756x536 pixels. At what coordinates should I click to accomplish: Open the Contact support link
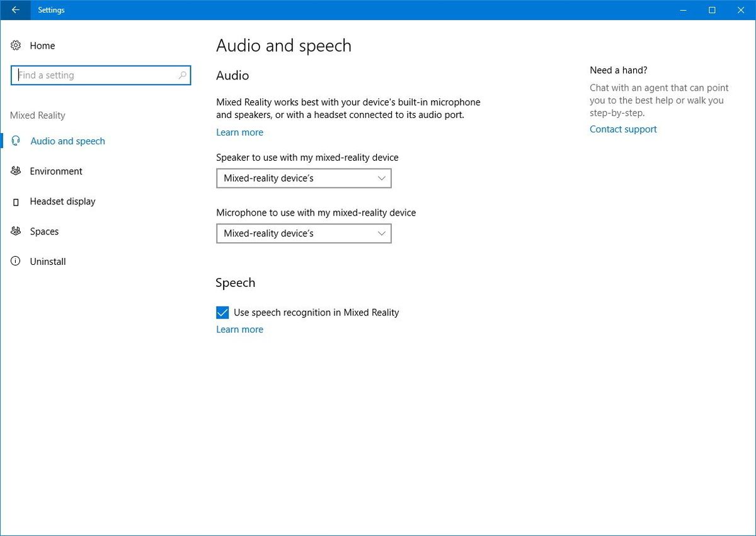coord(623,129)
